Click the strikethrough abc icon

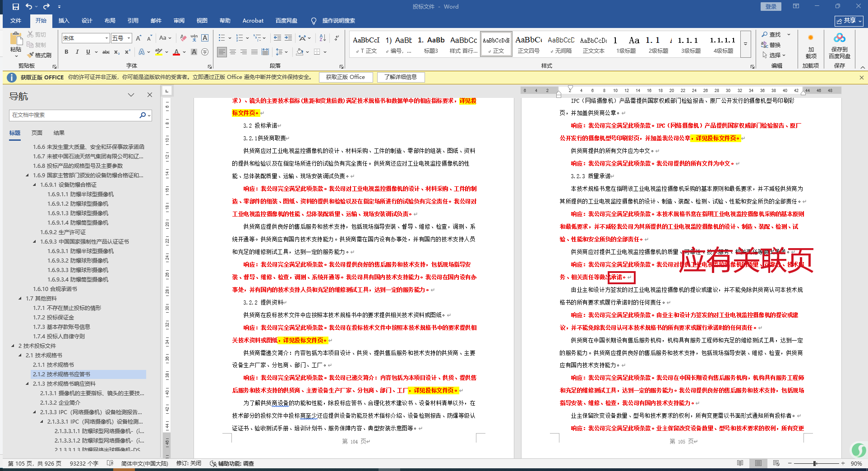point(106,52)
